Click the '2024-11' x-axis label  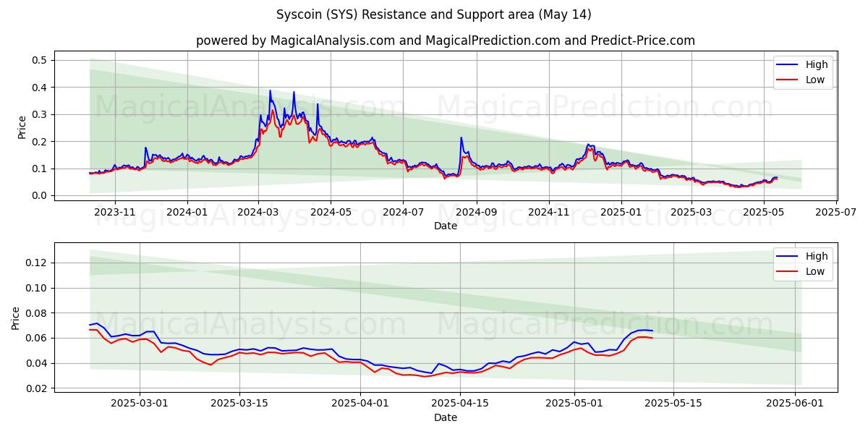[548, 213]
